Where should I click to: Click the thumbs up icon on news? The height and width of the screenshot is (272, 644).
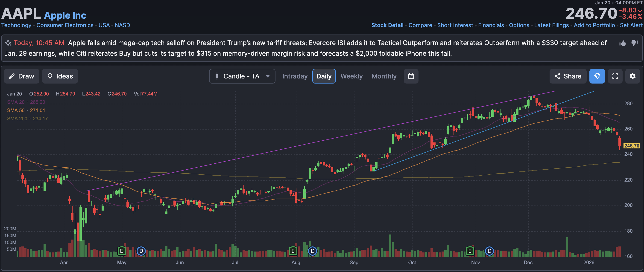(622, 43)
